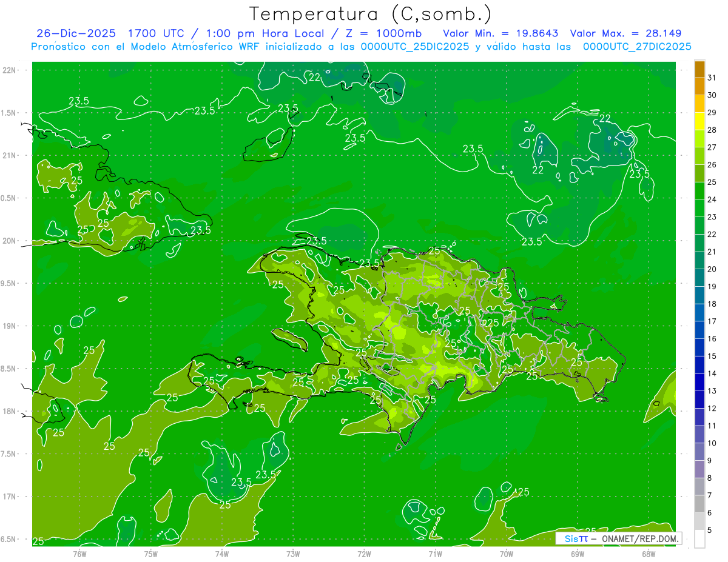Screen dimensions: 728x562
Task: Click the '21N' latitude axis label
Action: [10, 155]
